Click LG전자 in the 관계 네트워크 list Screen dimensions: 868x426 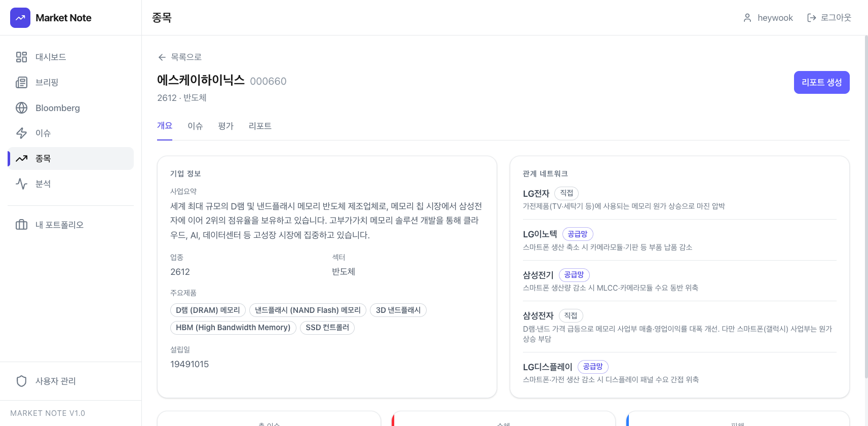click(x=536, y=193)
